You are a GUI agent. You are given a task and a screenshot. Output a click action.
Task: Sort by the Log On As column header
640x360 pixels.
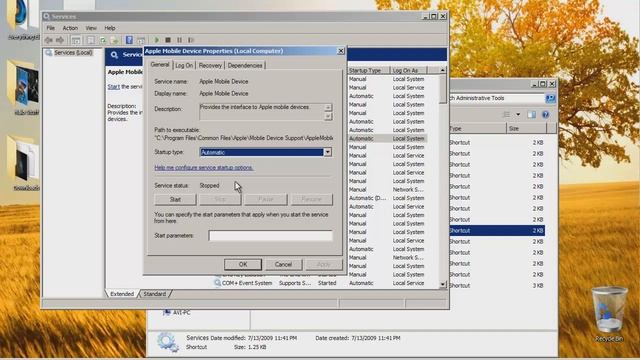pos(409,70)
